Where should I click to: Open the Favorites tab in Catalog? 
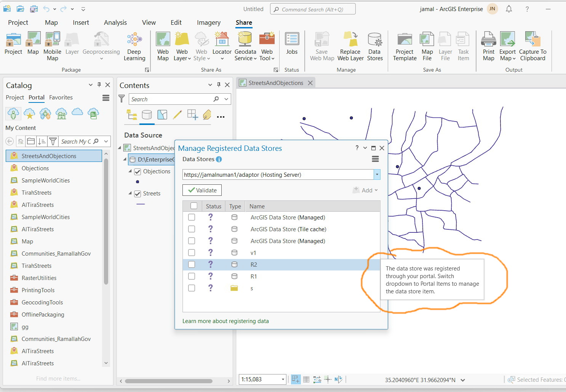click(x=61, y=98)
